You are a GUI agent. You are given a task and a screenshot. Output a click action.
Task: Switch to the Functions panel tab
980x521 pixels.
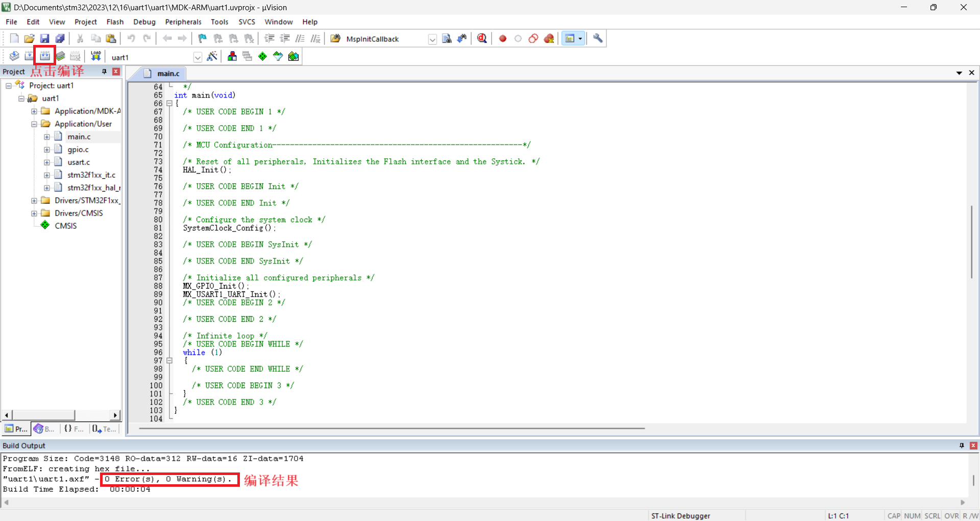tap(73, 429)
